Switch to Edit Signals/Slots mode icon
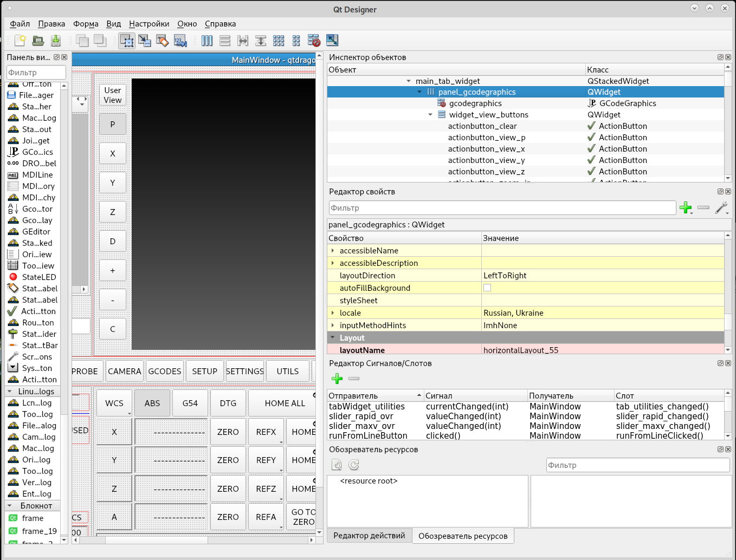 pyautogui.click(x=145, y=40)
